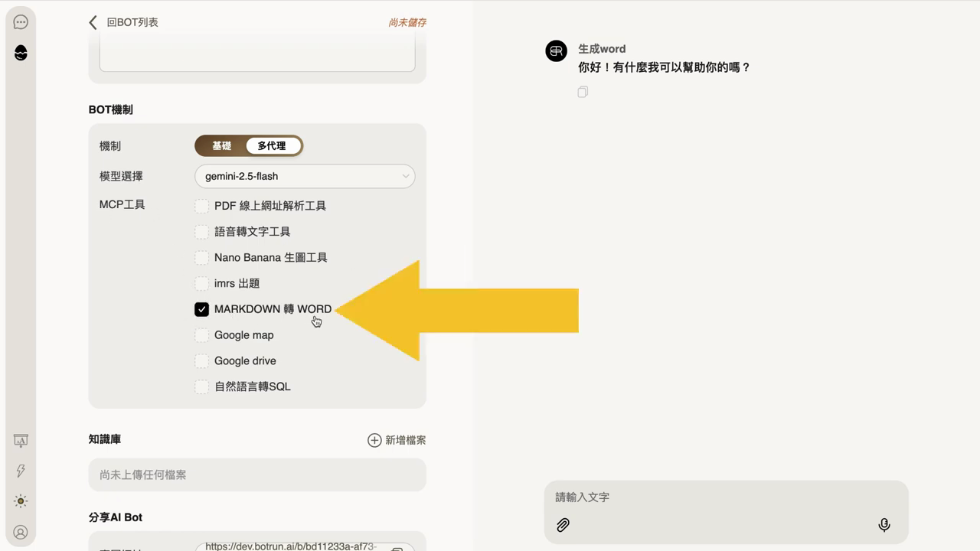Click the large text area above BOT機制
This screenshot has width=980, height=551.
pos(257,54)
